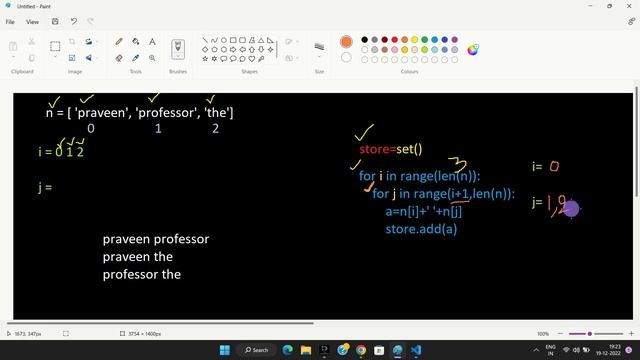
Task: Open Visual Studio Code from the taskbar
Action: tap(416, 350)
